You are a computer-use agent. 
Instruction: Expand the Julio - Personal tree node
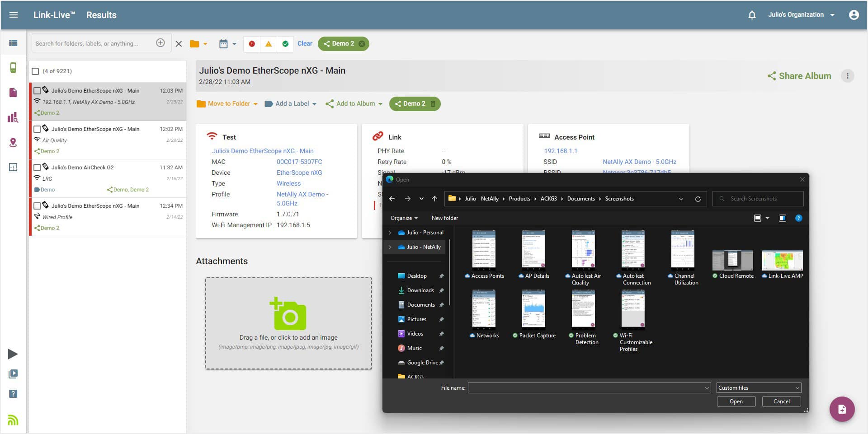click(x=390, y=233)
